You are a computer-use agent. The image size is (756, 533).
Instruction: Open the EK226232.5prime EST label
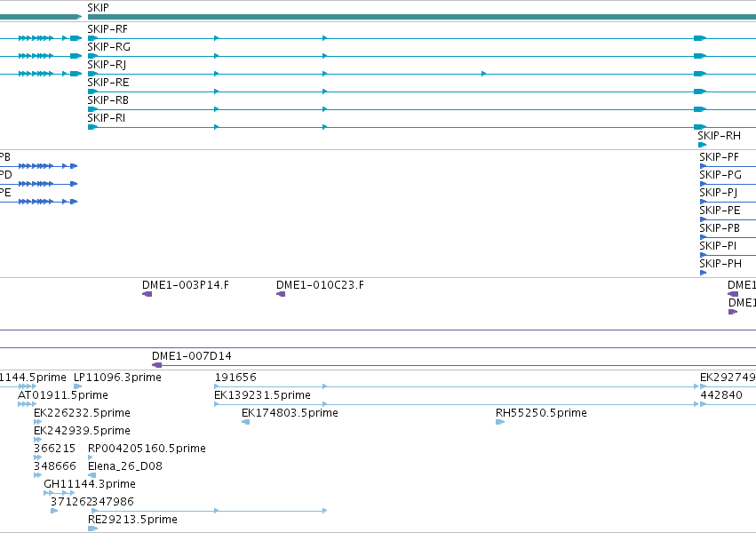pos(82,413)
